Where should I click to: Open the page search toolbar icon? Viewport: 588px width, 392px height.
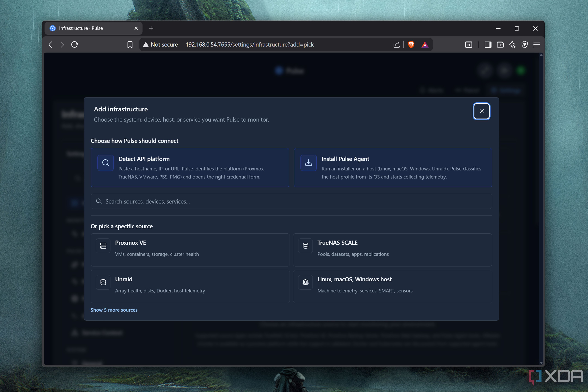click(x=468, y=45)
